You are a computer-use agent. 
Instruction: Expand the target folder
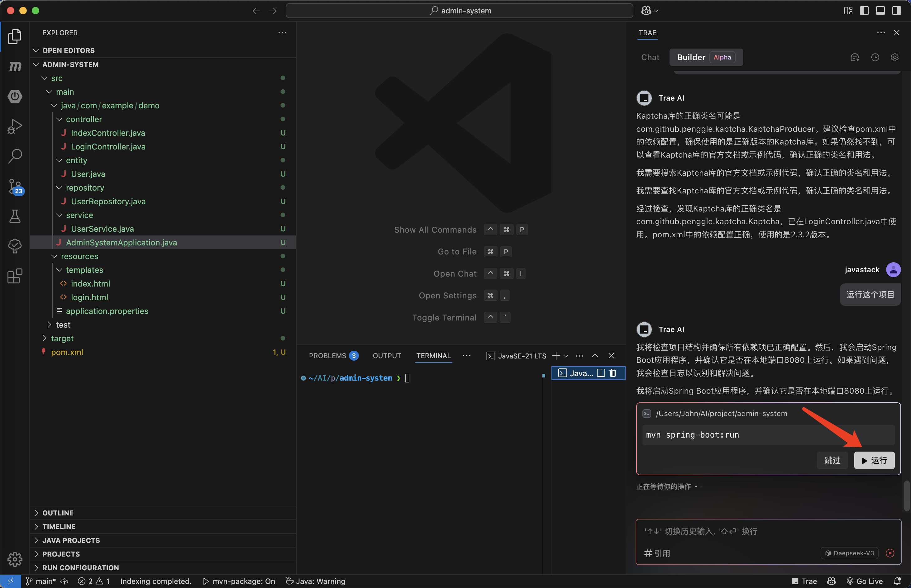pos(62,338)
